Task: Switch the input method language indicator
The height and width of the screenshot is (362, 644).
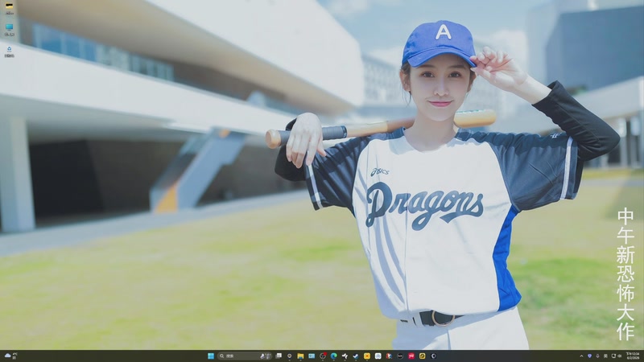Action: 605,356
